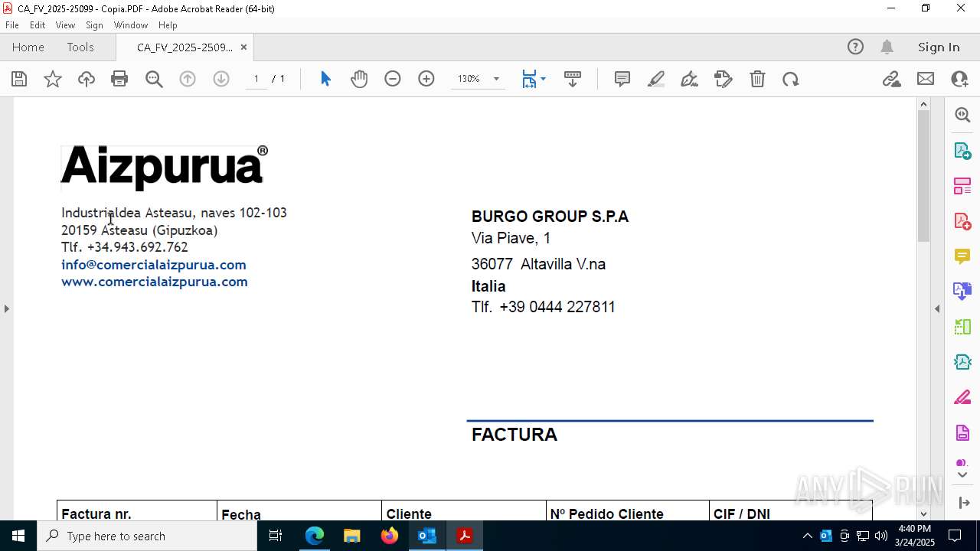Show hidden system tray icons
The height and width of the screenshot is (551, 980).
coord(807,536)
